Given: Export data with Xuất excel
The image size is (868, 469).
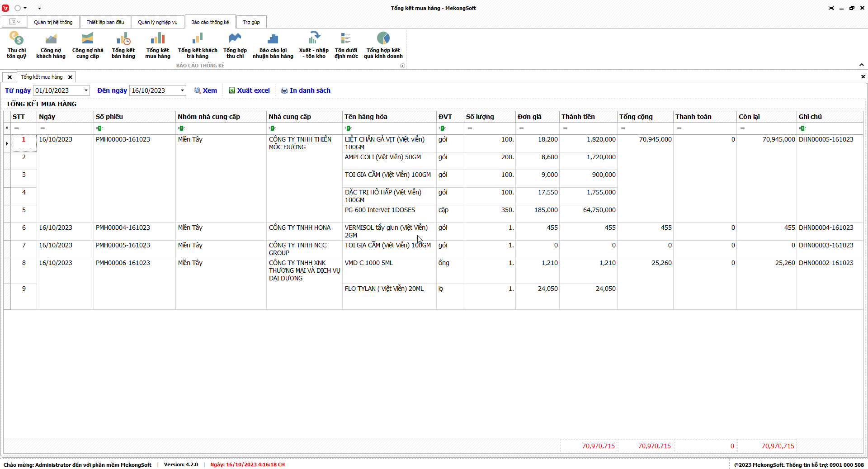Looking at the screenshot, I should tap(249, 90).
